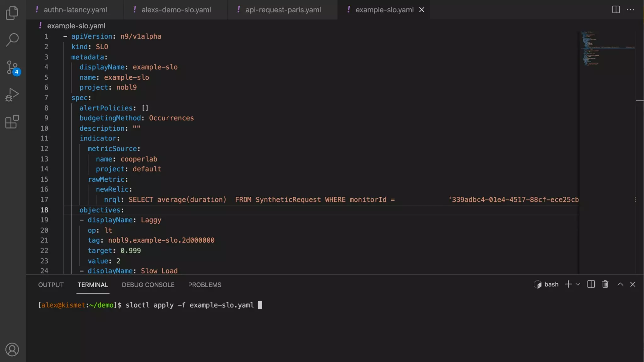Switch to the authn-latency.yaml tab
The width and height of the screenshot is (644, 362).
click(75, 10)
